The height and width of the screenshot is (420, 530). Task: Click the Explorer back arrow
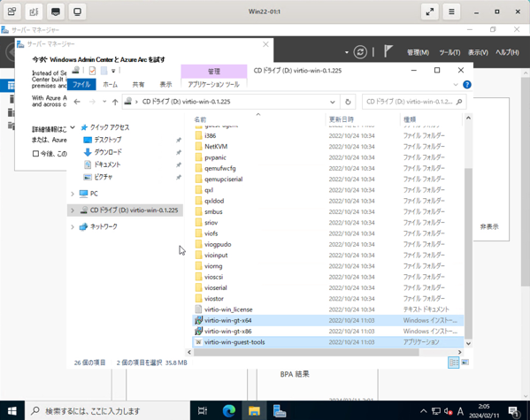click(x=77, y=102)
